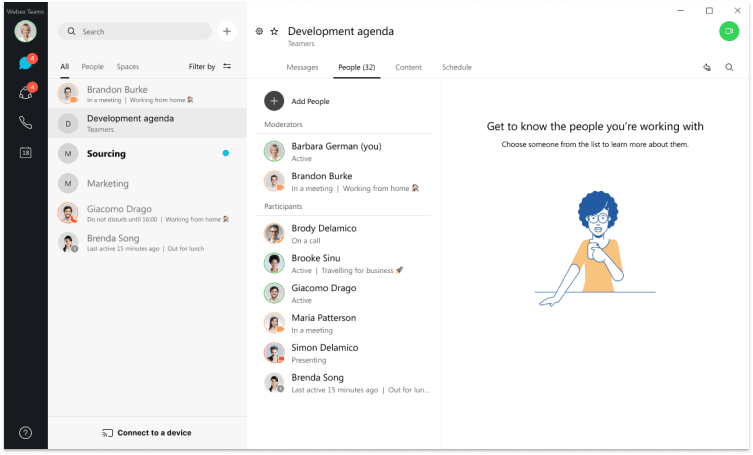Click the Development agenda title header
Image resolution: width=753 pixels, height=455 pixels.
[340, 31]
